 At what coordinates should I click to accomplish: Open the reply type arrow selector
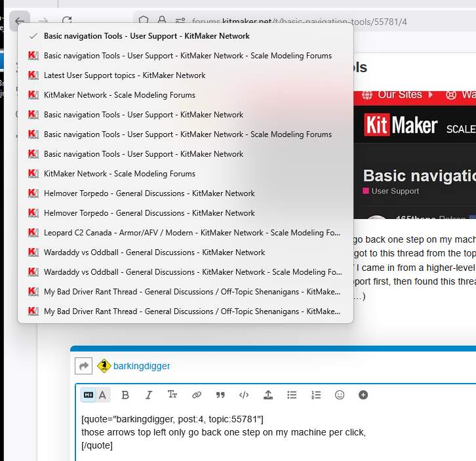pos(83,366)
